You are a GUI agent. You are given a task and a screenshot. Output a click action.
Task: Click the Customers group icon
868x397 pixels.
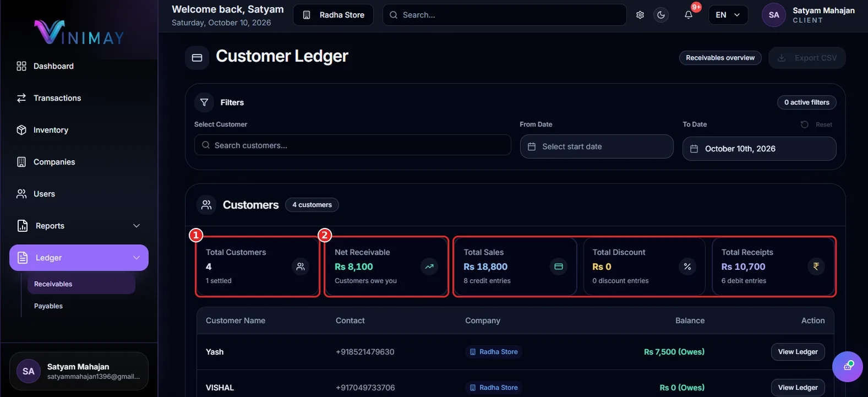tap(206, 205)
